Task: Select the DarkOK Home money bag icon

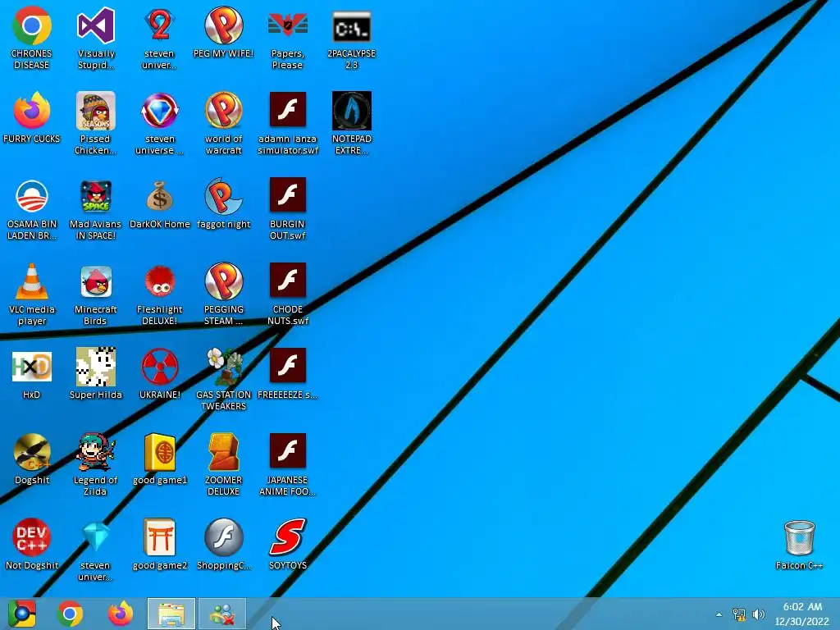Action: click(160, 195)
